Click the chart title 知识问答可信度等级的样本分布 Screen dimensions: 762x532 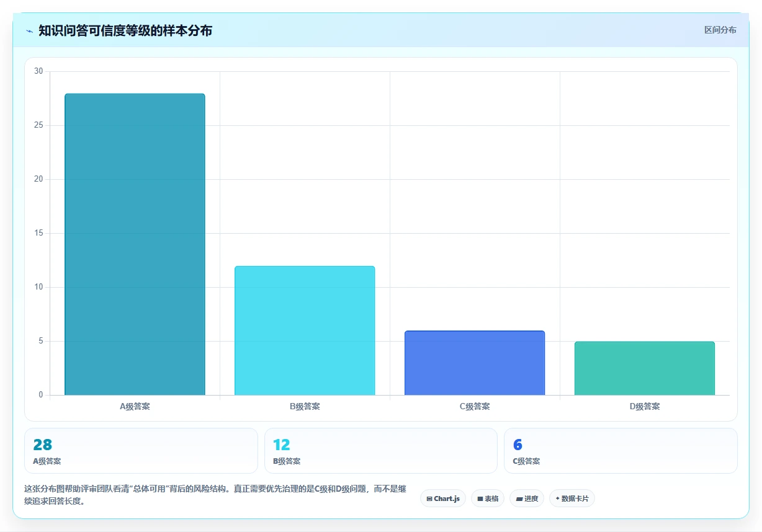click(x=125, y=30)
